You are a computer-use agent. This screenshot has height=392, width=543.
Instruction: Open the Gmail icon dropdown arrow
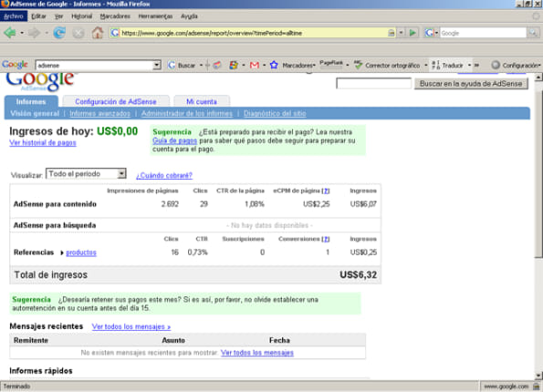265,65
